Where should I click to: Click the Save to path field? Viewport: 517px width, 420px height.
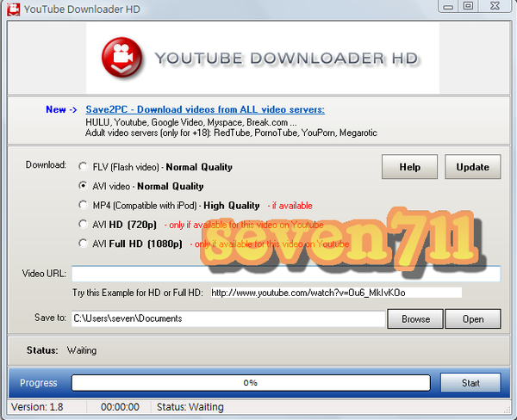coord(228,318)
